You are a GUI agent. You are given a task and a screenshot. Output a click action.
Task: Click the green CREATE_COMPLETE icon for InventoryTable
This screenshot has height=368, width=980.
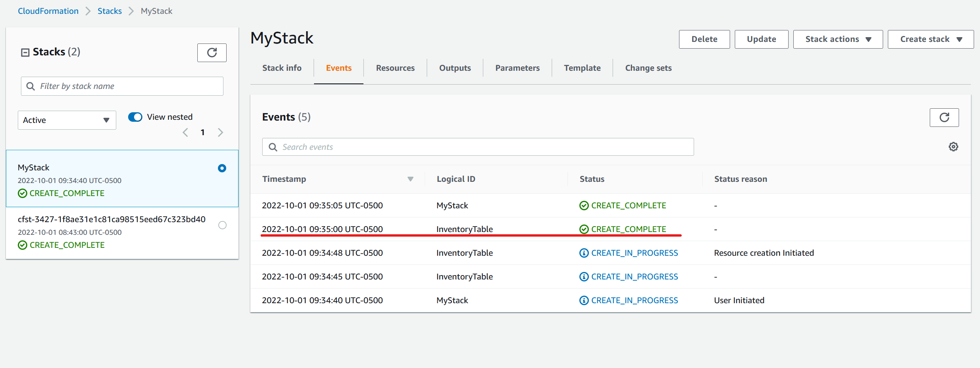pyautogui.click(x=584, y=229)
